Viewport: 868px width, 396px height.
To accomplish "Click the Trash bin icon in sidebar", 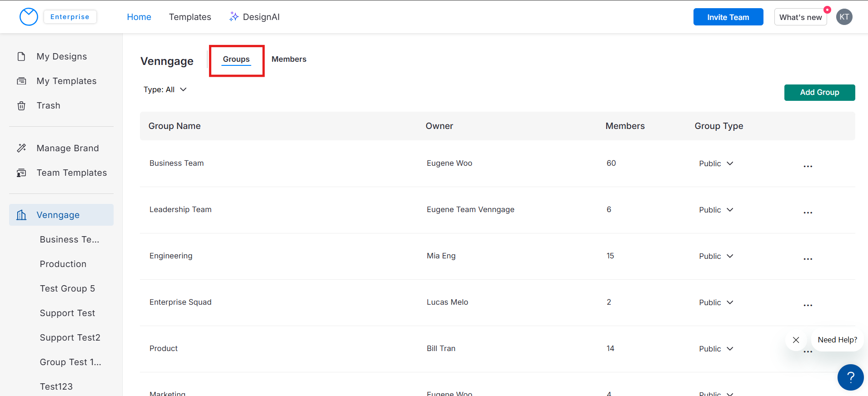I will (x=21, y=106).
